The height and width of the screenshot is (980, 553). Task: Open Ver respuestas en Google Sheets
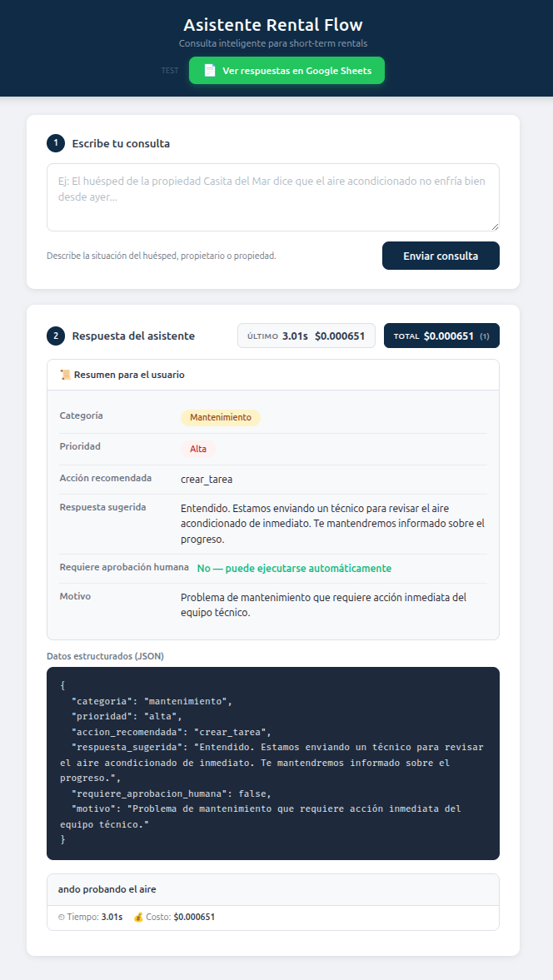coord(286,71)
